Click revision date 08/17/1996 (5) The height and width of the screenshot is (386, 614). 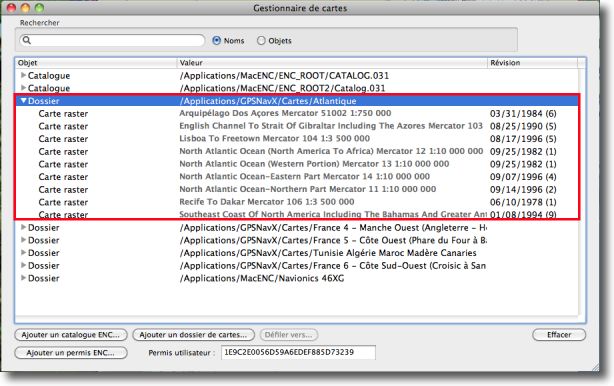(x=523, y=139)
